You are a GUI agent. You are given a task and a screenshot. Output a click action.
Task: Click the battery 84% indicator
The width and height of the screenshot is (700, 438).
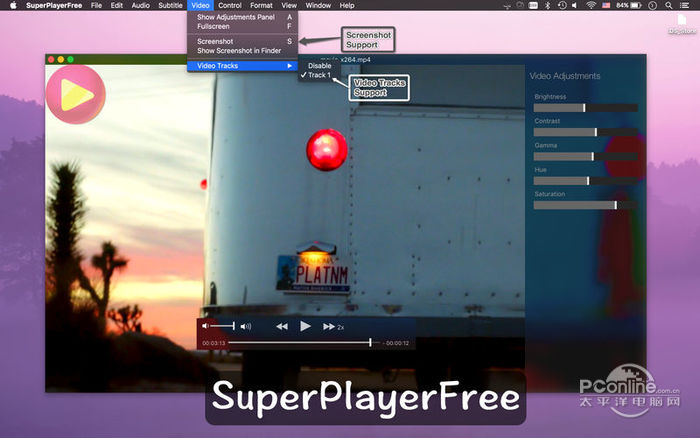tap(629, 5)
